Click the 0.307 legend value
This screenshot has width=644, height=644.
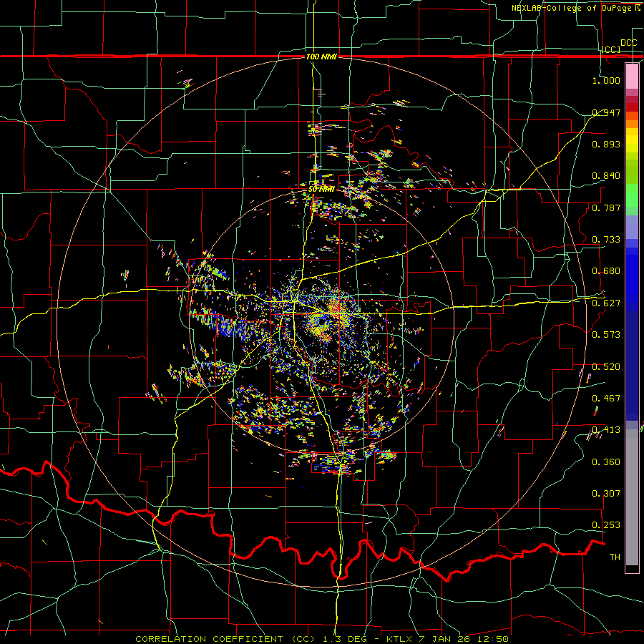click(x=606, y=493)
